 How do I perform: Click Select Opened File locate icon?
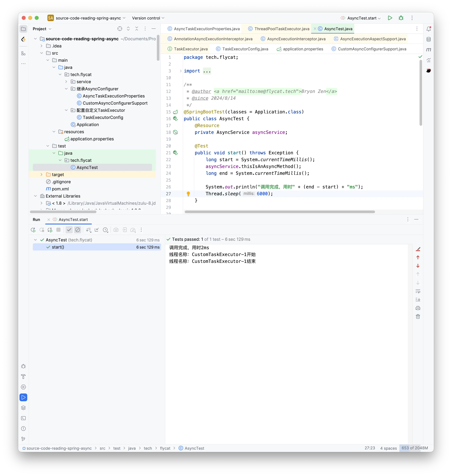pos(120,29)
